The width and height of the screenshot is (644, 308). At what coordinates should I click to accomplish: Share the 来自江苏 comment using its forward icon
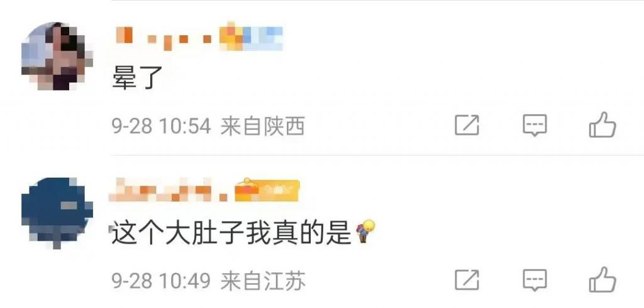[467, 280]
